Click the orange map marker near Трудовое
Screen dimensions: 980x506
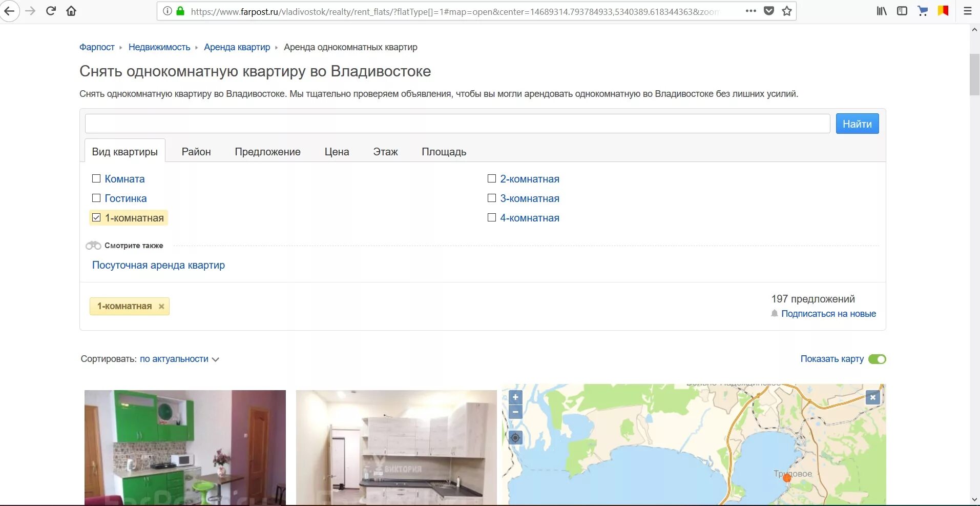coord(787,478)
